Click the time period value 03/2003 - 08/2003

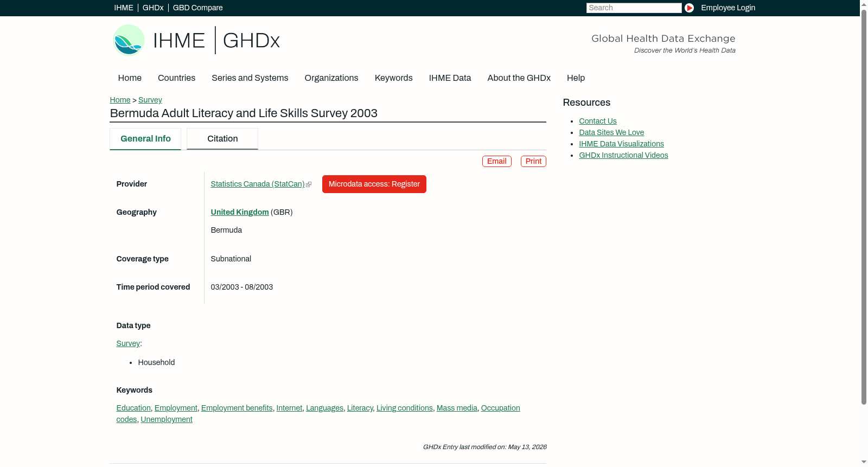[x=242, y=287]
